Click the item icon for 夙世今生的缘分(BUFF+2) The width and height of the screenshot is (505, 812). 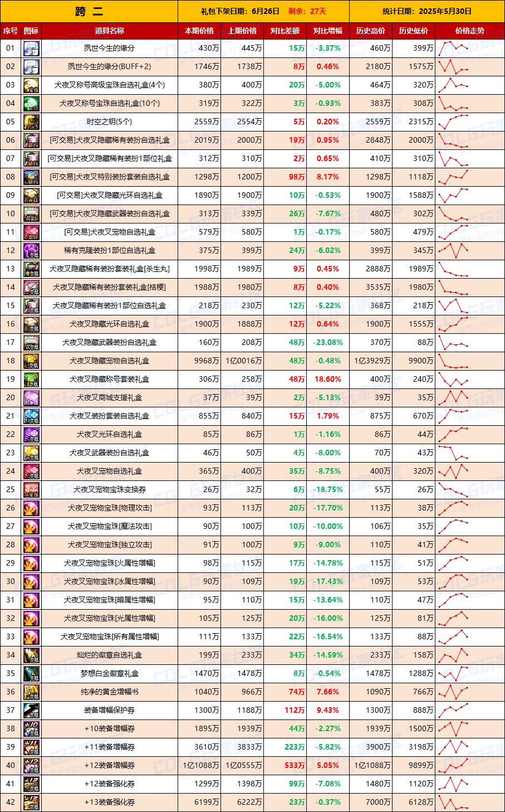tap(31, 67)
